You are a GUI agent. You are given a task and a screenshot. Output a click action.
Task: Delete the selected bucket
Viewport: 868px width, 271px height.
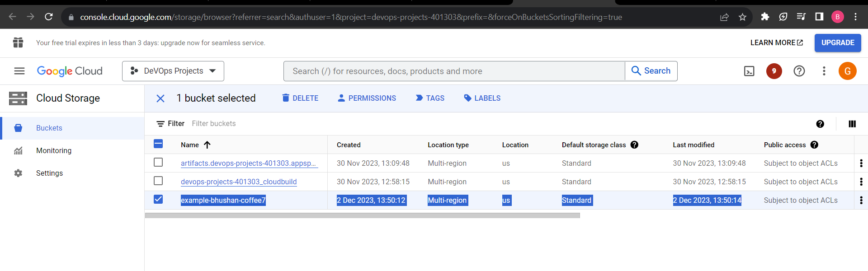(300, 98)
